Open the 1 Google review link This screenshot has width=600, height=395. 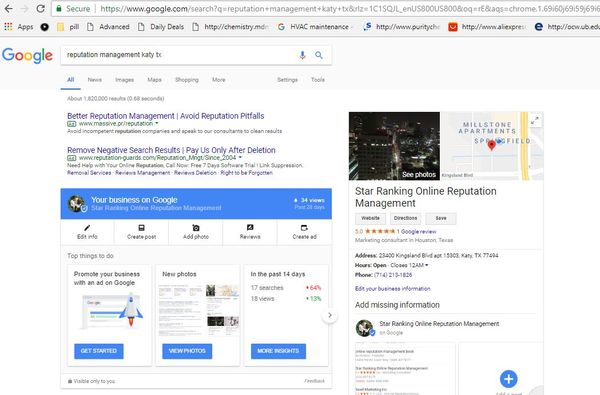[416, 232]
